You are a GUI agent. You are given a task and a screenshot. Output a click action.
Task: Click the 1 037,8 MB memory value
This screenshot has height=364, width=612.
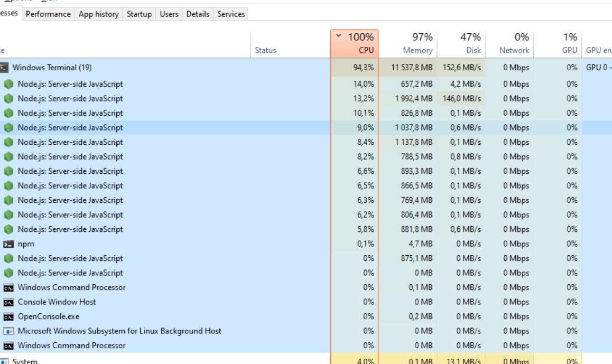click(x=414, y=128)
